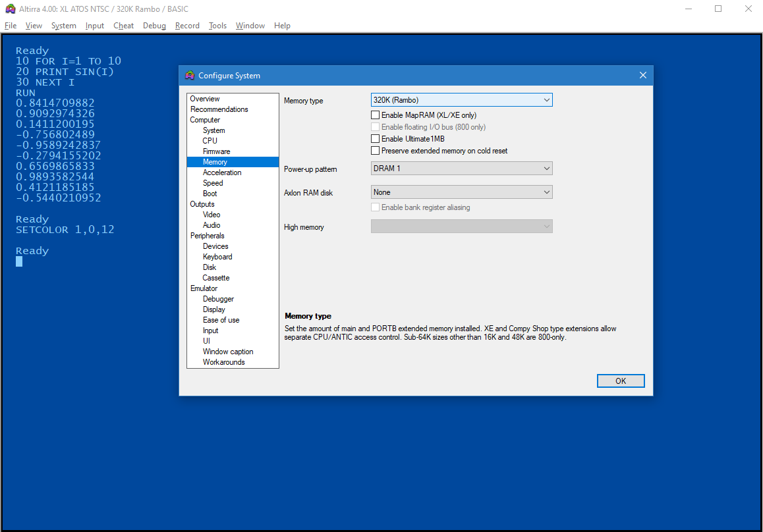The image size is (763, 532).
Task: Open the Overview page
Action: tap(205, 99)
